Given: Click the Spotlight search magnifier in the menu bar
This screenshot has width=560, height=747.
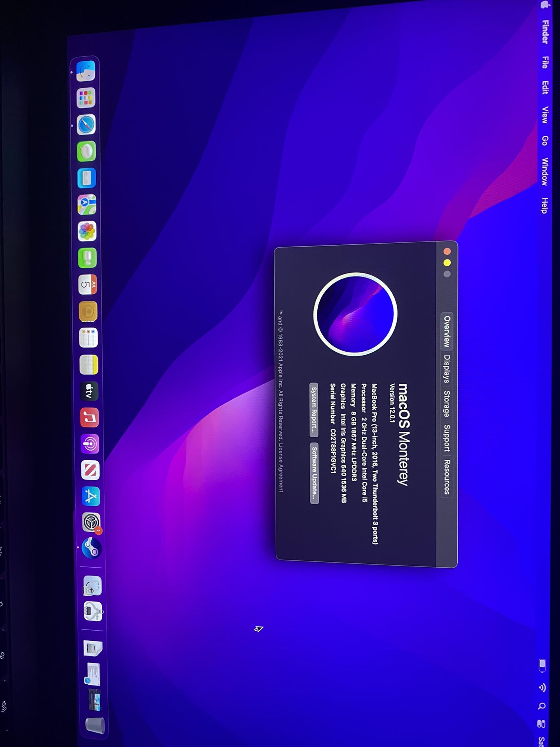Looking at the screenshot, I should 542,706.
